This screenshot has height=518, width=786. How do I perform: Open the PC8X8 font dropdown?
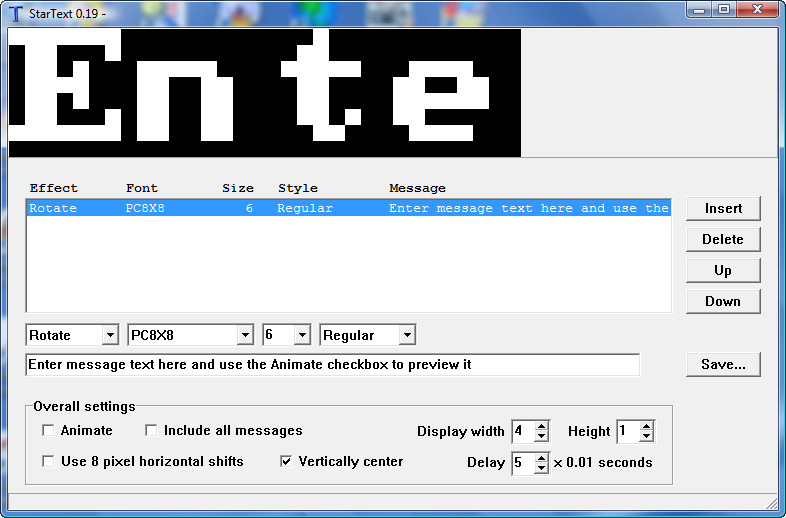click(245, 335)
